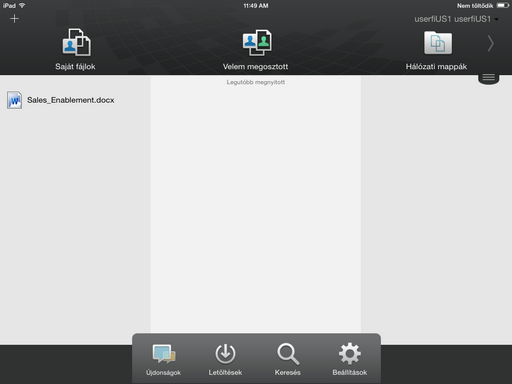Open the Újdonságok chat bubbles icon

click(x=164, y=354)
